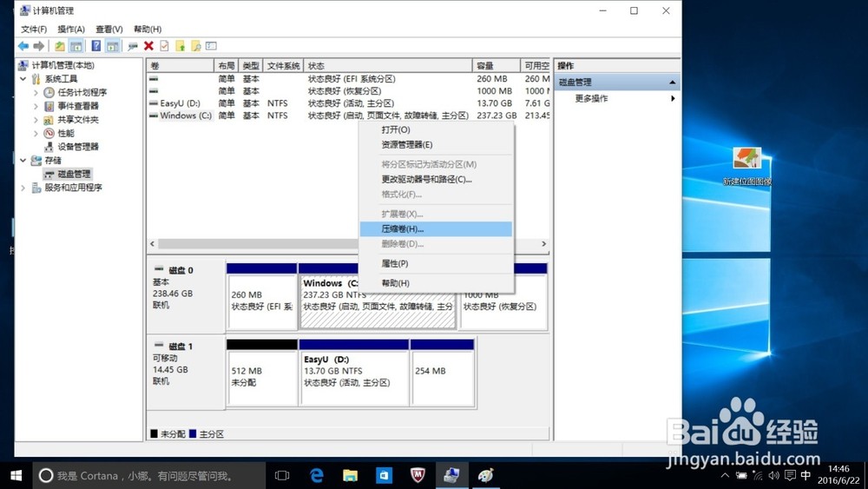Sort by the 卷 column header
The width and height of the screenshot is (868, 489).
click(x=181, y=65)
